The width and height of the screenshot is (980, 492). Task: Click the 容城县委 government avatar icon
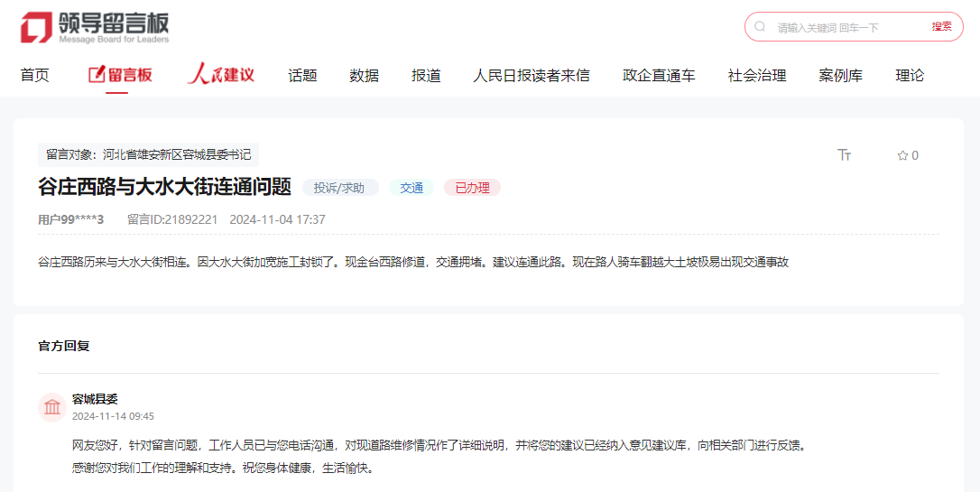[x=52, y=407]
